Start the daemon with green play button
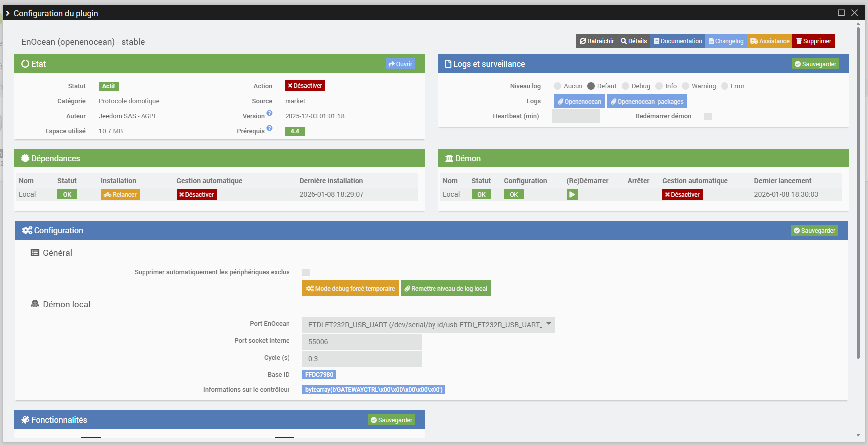The height and width of the screenshot is (446, 868). (572, 195)
